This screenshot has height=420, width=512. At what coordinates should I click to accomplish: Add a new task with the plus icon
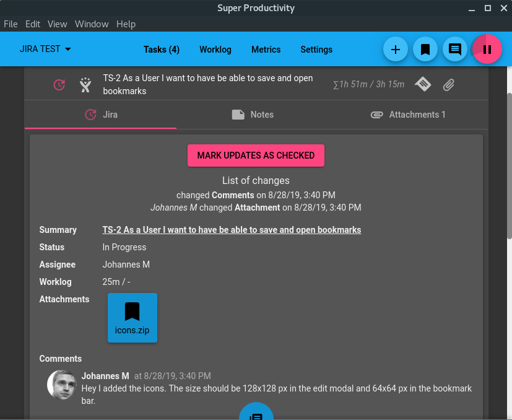(395, 50)
